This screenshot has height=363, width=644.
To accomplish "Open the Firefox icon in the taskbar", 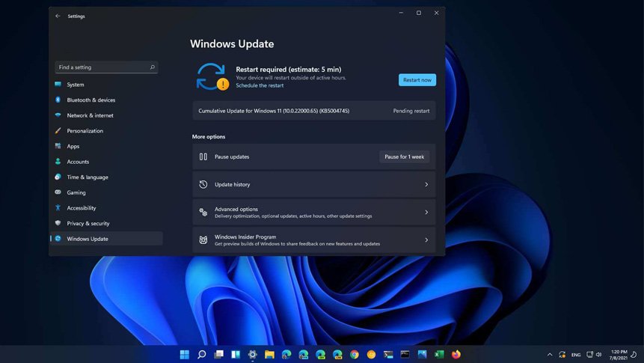I will [456, 355].
